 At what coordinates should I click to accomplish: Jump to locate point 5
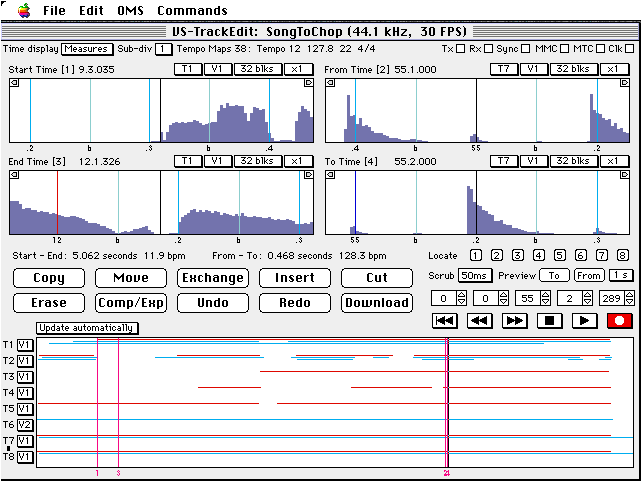point(560,255)
